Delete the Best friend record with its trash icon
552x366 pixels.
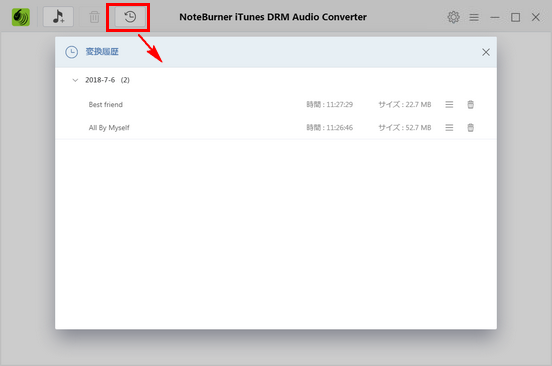click(470, 105)
